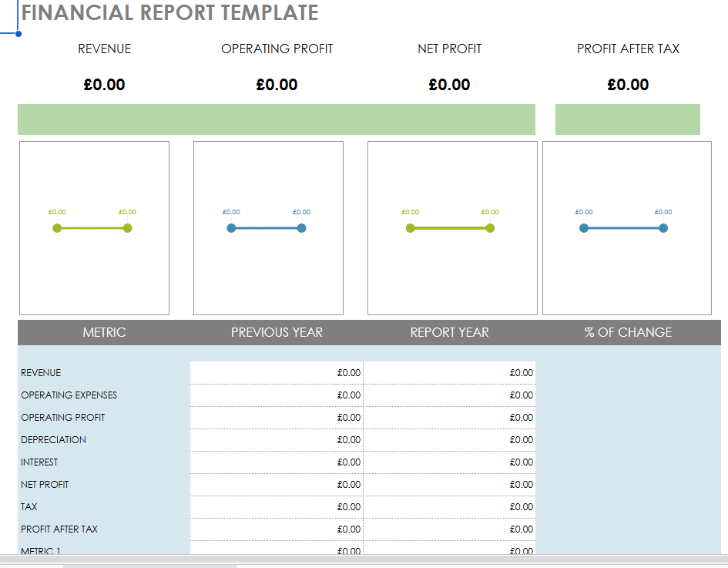Select the REVENUE row label in the metric table
728x568 pixels.
click(x=41, y=373)
